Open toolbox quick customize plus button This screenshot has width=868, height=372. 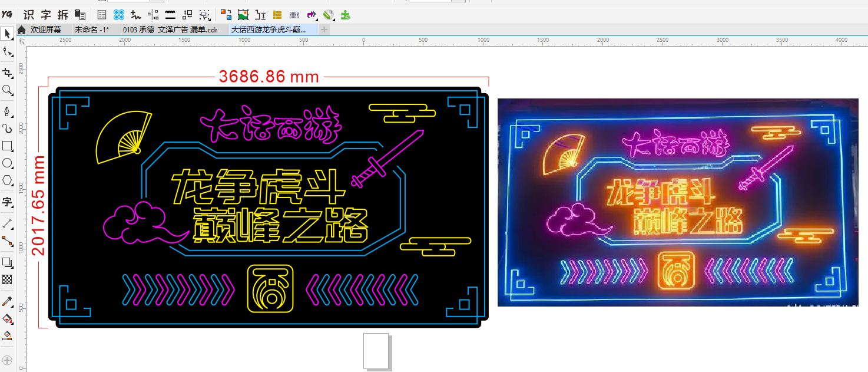point(7,360)
